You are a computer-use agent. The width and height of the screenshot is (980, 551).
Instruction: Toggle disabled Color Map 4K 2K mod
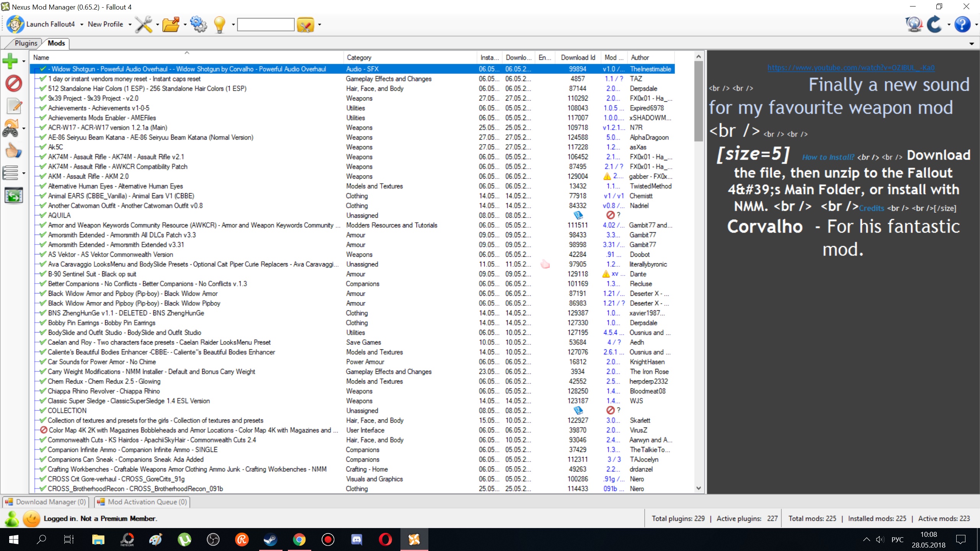click(44, 430)
